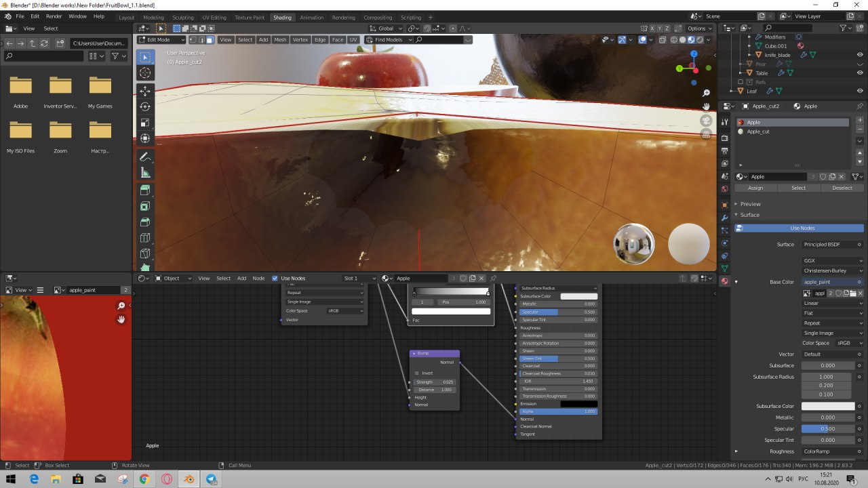Switch to the UV Editing workspace tab

[x=214, y=17]
